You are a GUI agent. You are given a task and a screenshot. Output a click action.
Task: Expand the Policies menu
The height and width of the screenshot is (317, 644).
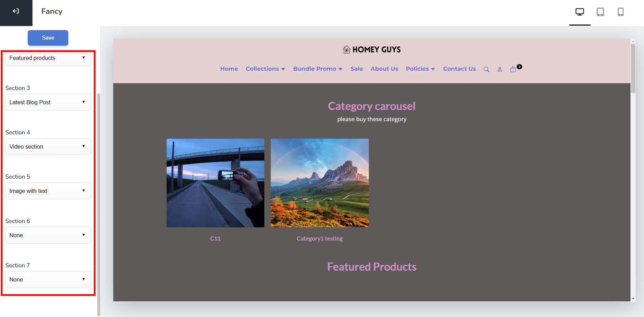pyautogui.click(x=420, y=69)
